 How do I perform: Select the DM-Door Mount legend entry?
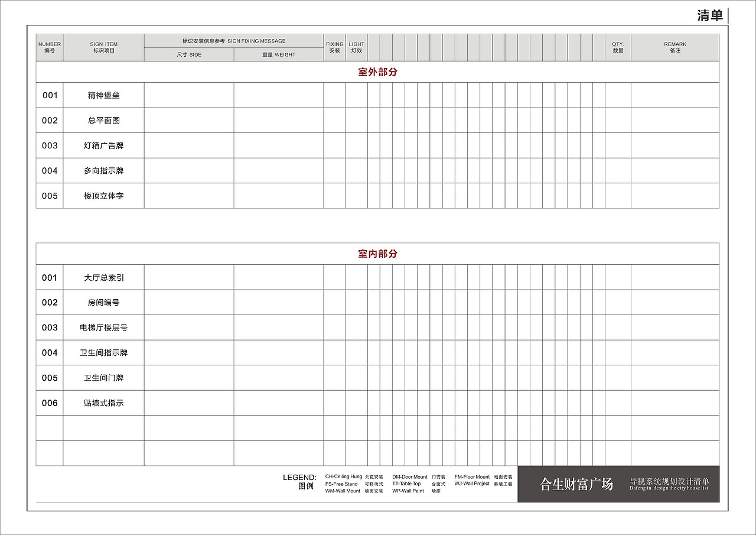pos(410,476)
